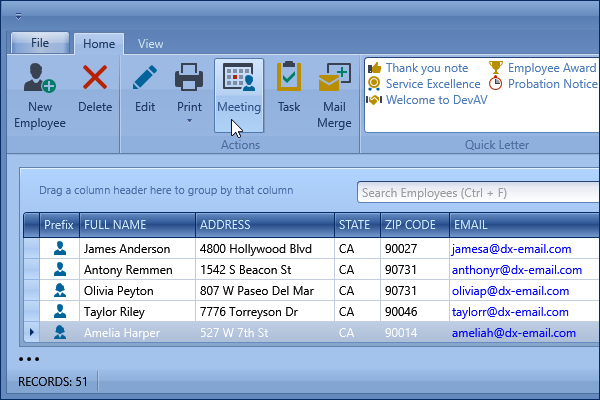Click the Edit pencil icon
The width and height of the screenshot is (600, 400).
pos(145,77)
